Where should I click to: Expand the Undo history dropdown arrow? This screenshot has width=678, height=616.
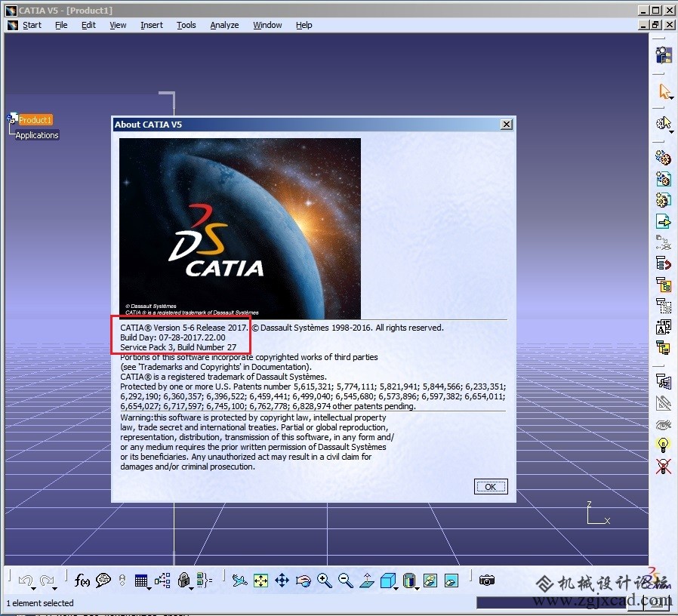[34, 589]
